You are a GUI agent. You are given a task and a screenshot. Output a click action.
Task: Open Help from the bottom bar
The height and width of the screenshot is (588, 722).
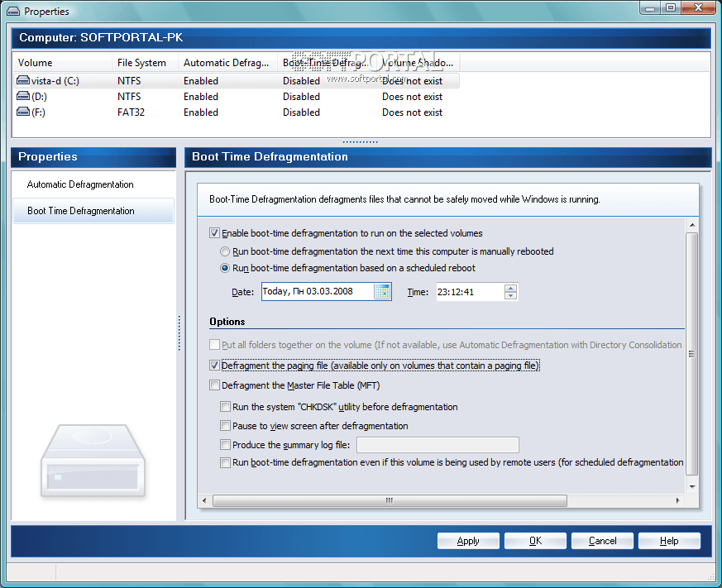(x=669, y=541)
